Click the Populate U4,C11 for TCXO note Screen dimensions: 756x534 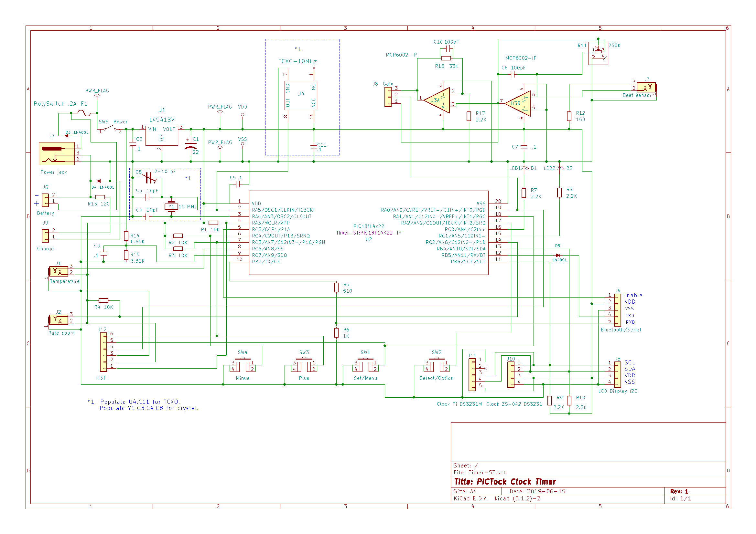pos(140,402)
